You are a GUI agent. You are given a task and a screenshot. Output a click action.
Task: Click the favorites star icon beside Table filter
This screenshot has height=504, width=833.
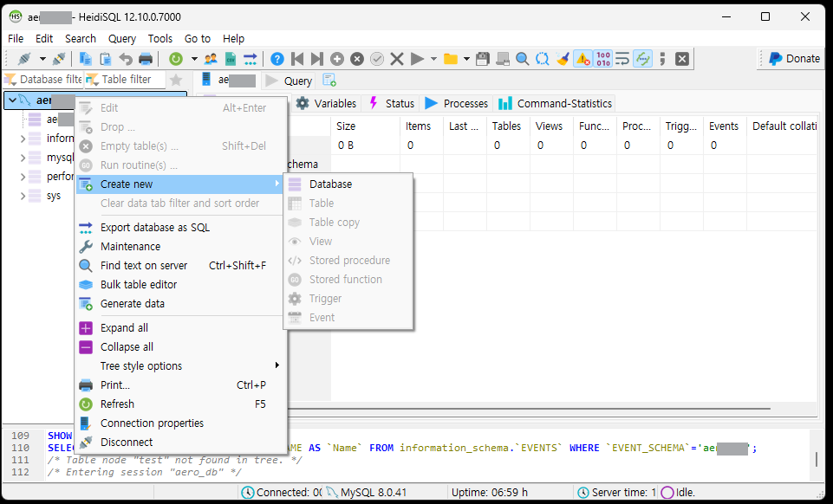pyautogui.click(x=176, y=81)
